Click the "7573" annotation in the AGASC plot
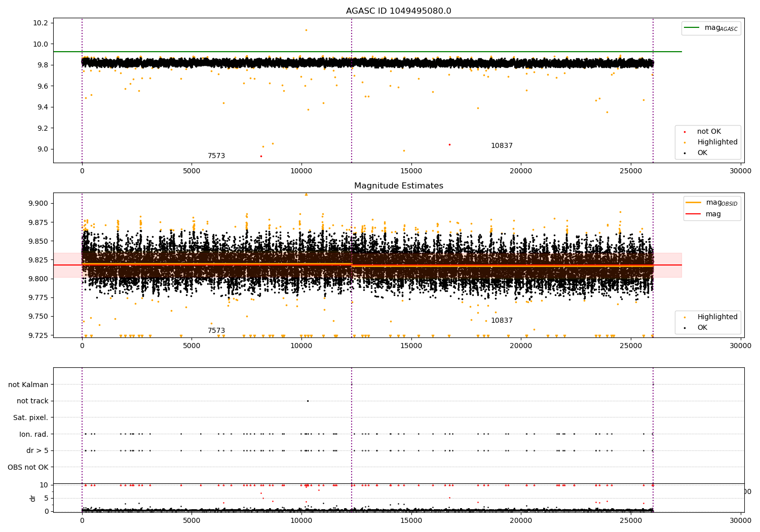Screen dimensions: 760x532 [x=216, y=156]
